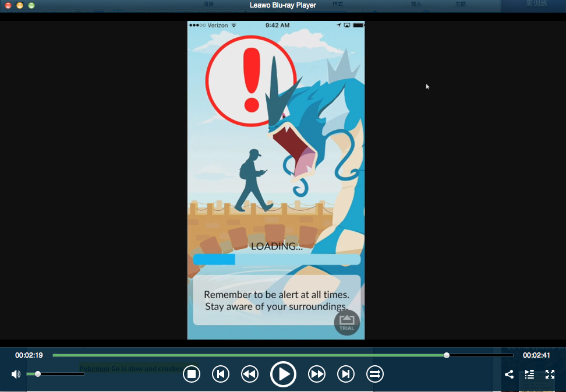Fast forward the video

click(x=317, y=374)
